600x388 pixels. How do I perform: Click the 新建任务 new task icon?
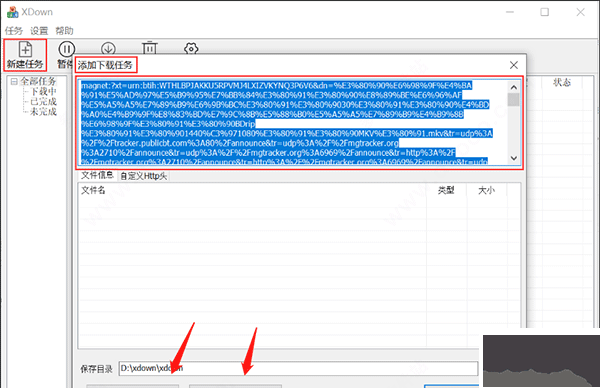(x=25, y=49)
